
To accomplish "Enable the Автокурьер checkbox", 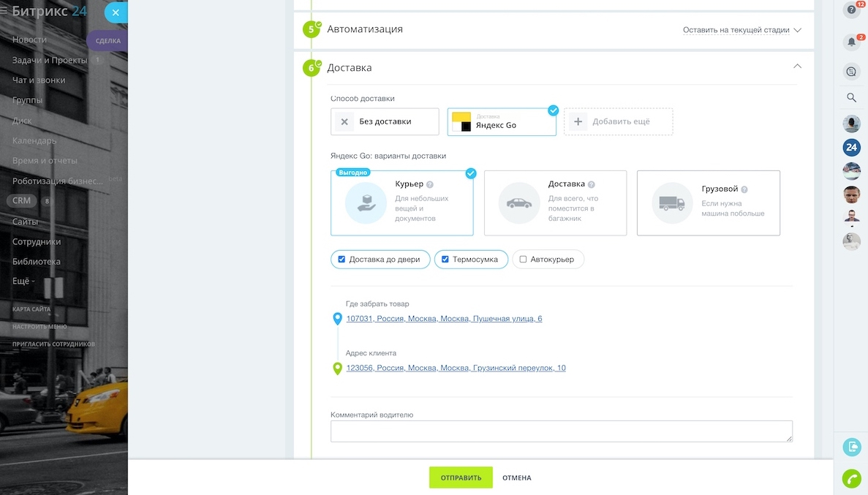I will [524, 259].
